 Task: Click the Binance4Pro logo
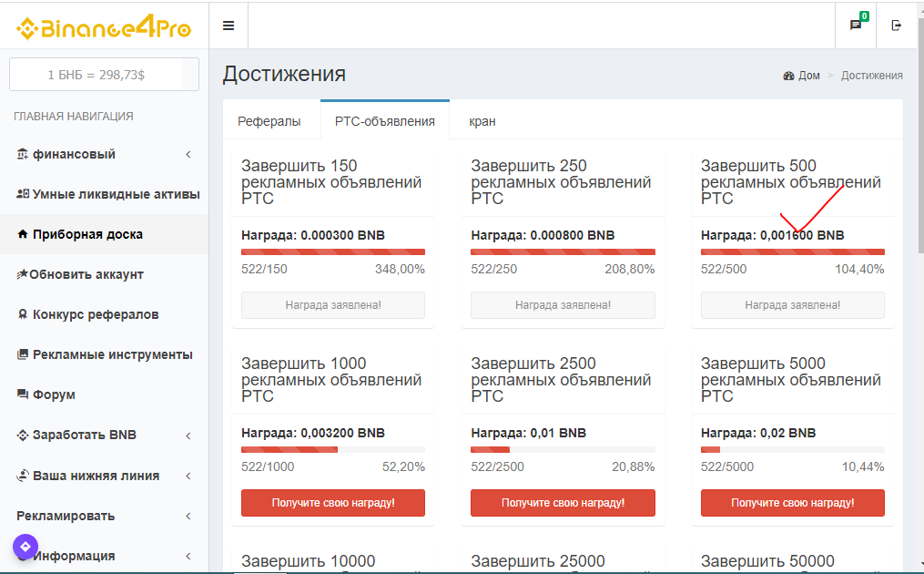point(104,27)
